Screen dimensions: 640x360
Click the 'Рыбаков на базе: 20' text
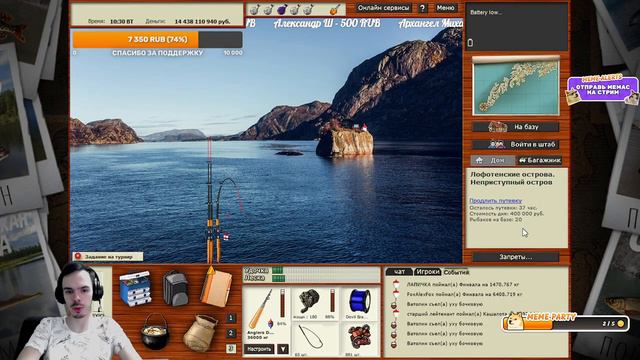(496, 219)
